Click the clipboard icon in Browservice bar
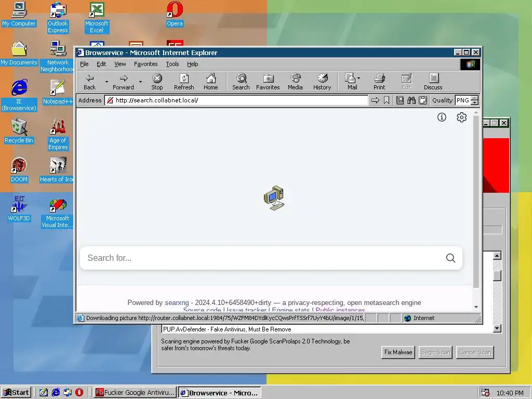532x399 pixels. pos(423,100)
